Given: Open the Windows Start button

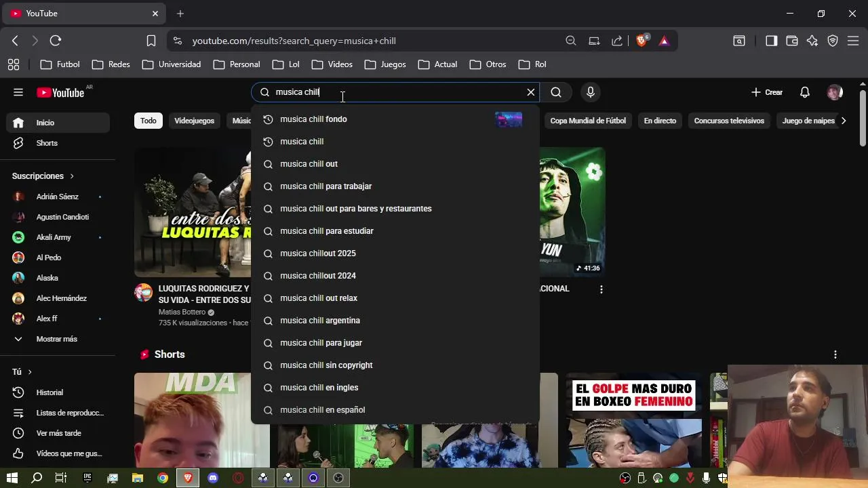Looking at the screenshot, I should (12, 478).
